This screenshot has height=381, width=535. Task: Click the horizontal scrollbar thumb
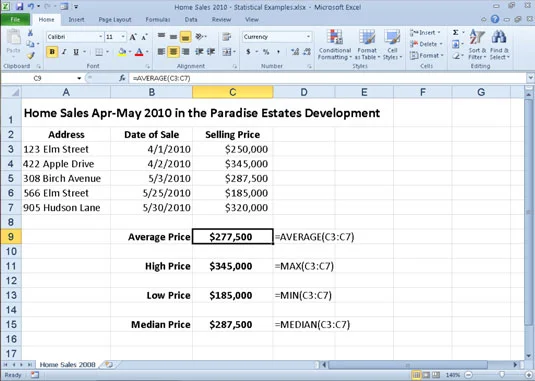407,365
